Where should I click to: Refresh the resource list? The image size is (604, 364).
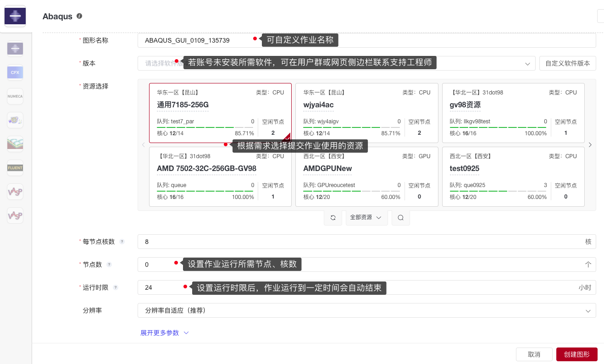[333, 218]
